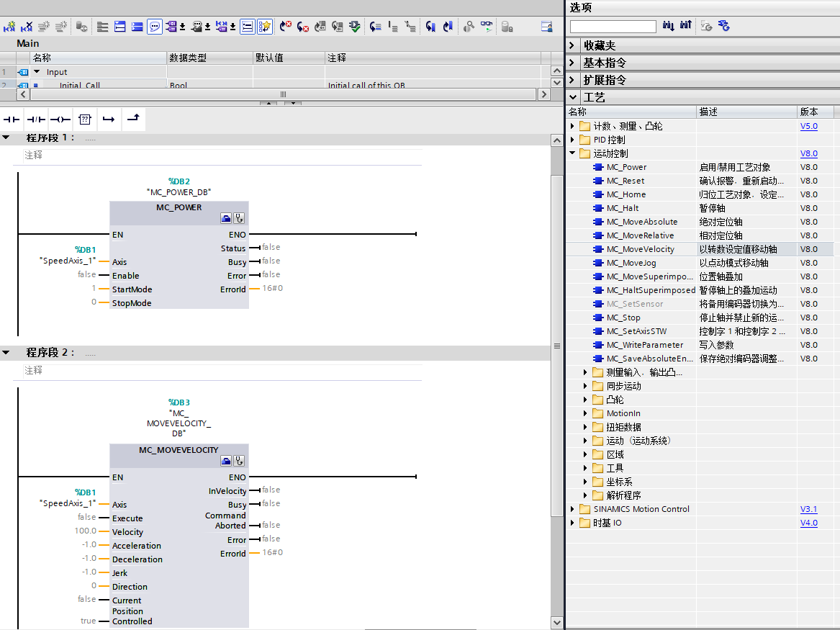Click the open branch icon

pyautogui.click(x=109, y=119)
